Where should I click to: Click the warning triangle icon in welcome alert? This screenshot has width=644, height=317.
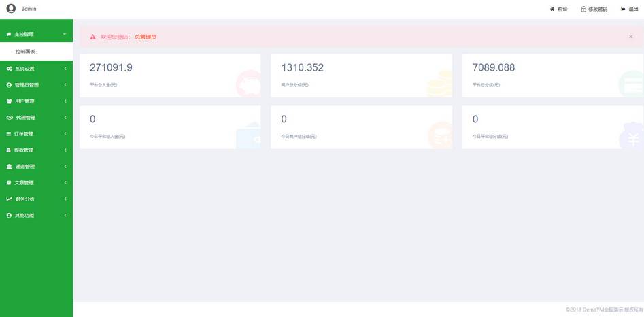92,37
